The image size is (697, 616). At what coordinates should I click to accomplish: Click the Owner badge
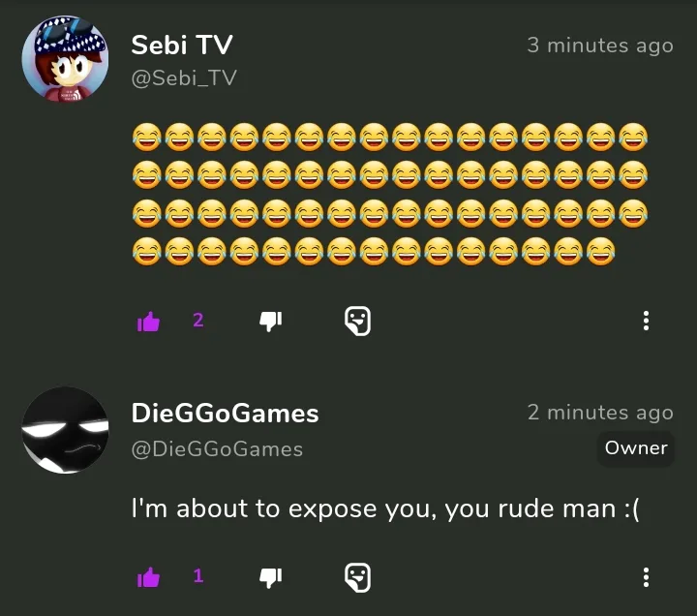636,448
